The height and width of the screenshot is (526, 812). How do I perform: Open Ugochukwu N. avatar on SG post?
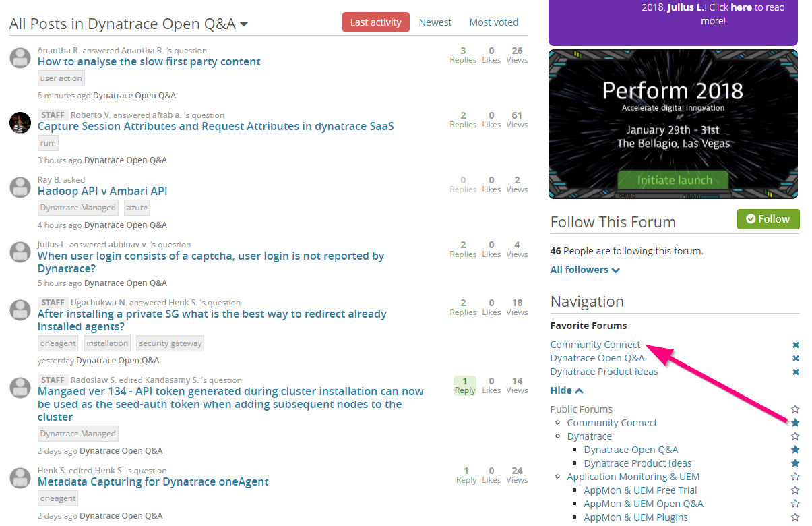[x=20, y=310]
